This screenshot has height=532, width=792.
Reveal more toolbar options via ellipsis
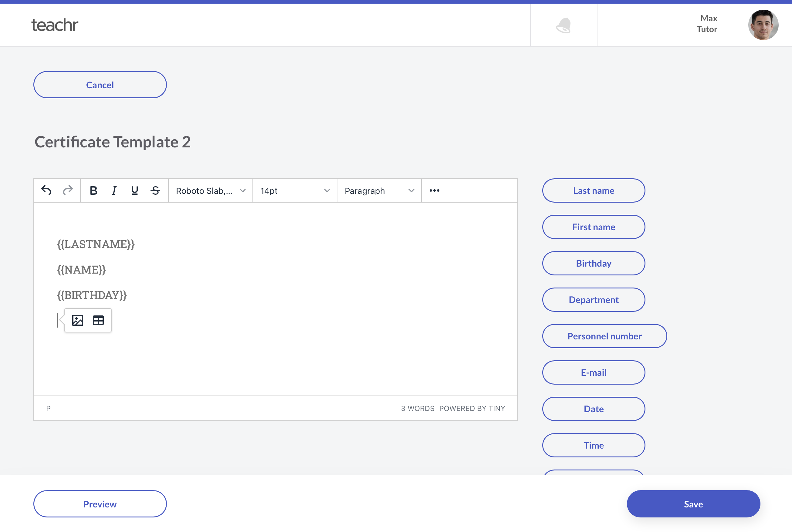(434, 190)
